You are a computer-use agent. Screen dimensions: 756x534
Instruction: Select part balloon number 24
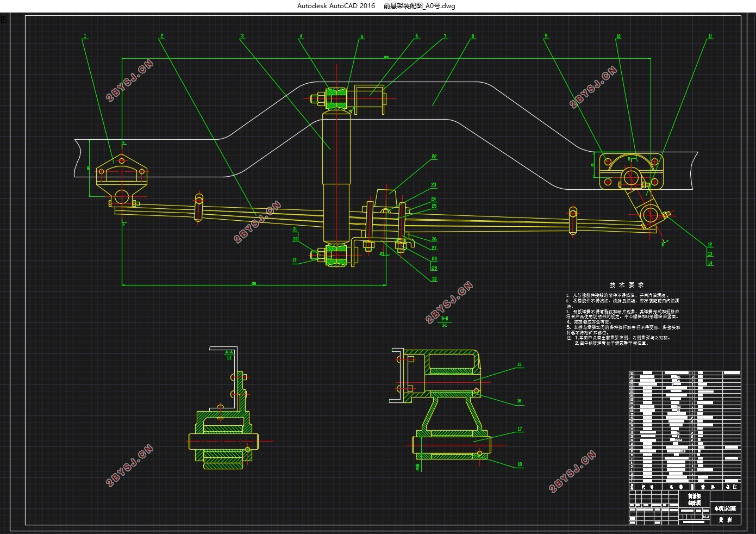pyautogui.click(x=434, y=199)
